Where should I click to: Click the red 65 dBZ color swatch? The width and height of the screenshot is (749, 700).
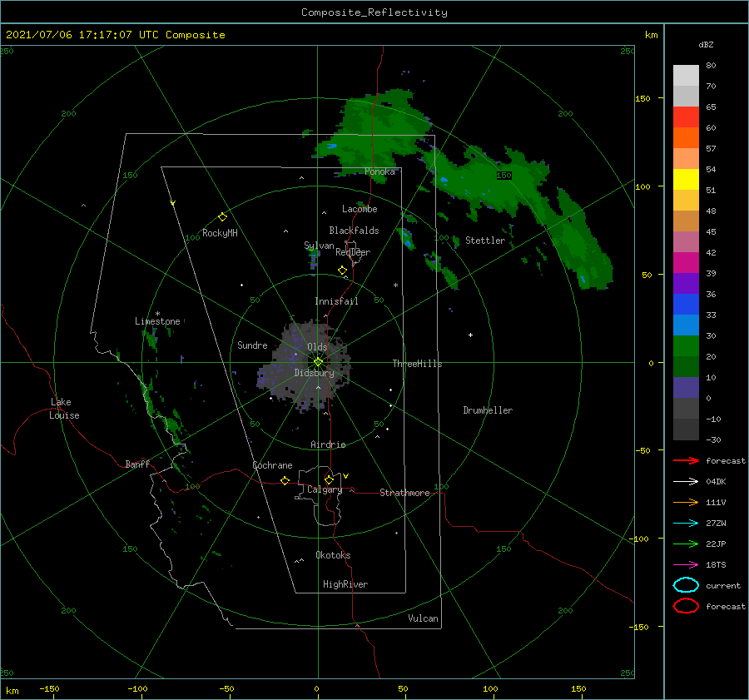click(x=686, y=117)
